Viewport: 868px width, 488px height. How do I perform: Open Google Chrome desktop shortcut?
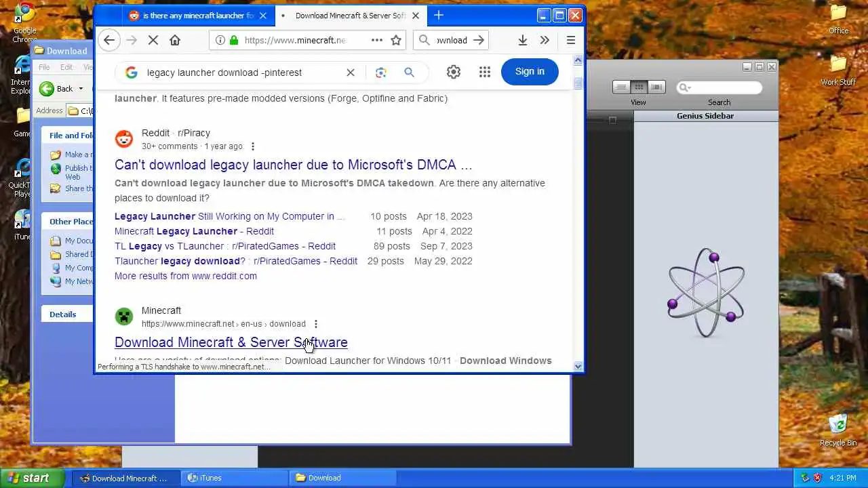(x=25, y=22)
